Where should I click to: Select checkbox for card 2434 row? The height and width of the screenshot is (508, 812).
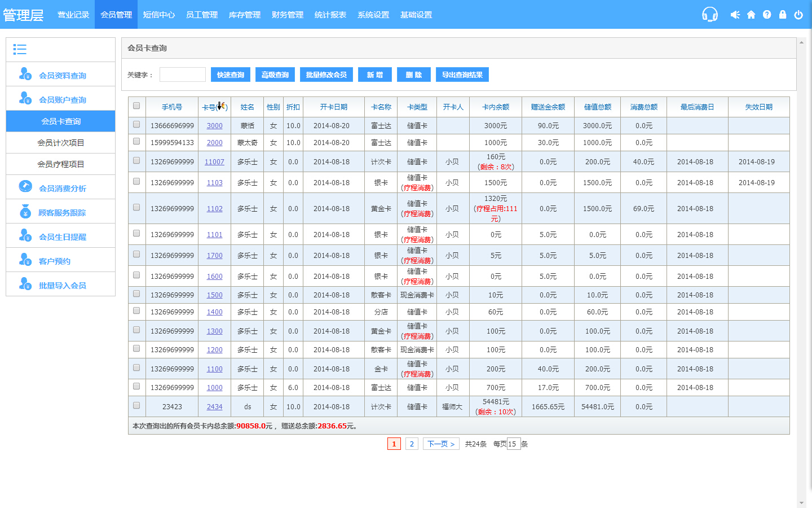(136, 405)
